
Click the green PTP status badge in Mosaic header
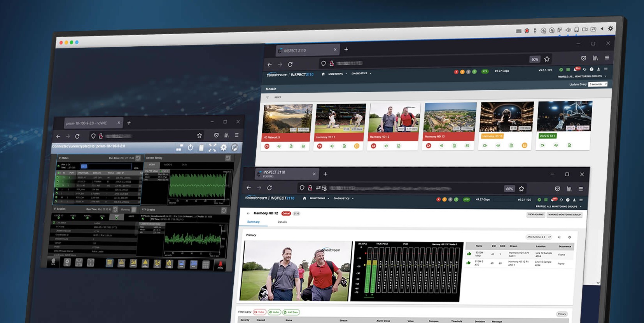tap(485, 71)
